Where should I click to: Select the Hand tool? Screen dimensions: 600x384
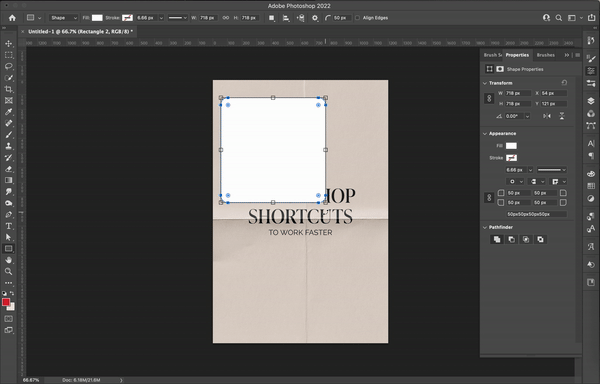8,260
